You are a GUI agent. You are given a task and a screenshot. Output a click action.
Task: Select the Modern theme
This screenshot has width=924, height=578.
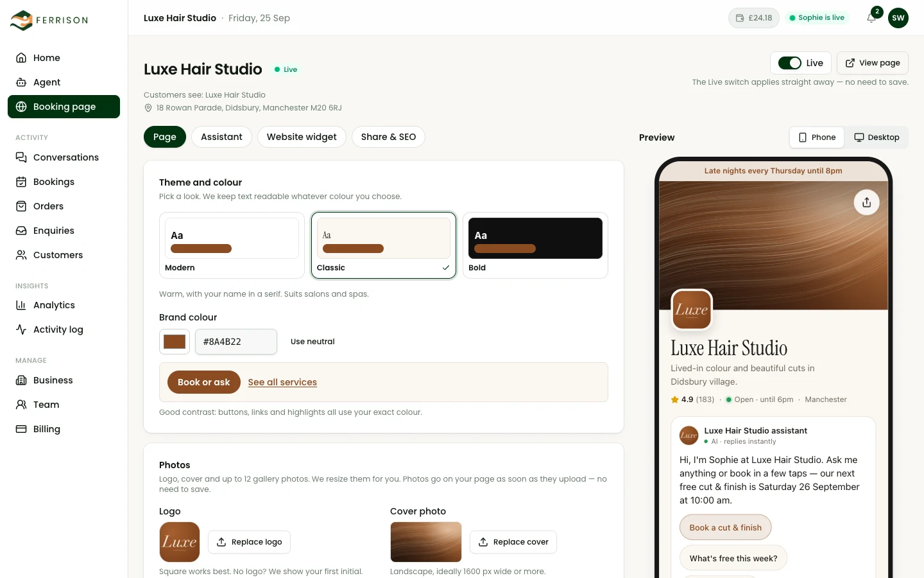[x=232, y=245]
